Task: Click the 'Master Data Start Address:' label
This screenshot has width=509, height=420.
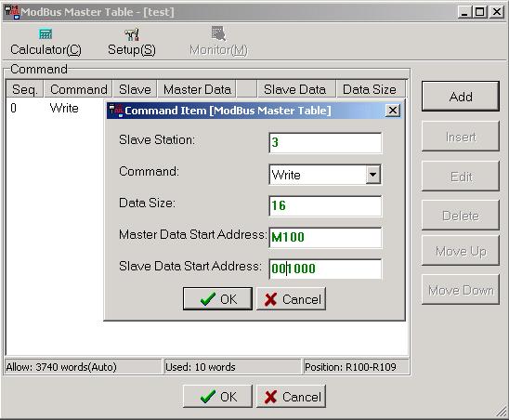Action: pos(193,234)
